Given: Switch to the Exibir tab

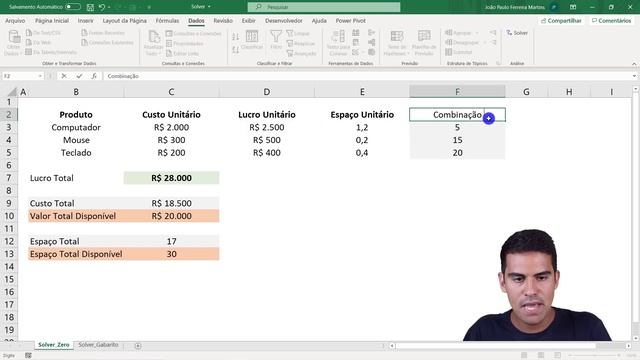Looking at the screenshot, I should (249, 20).
